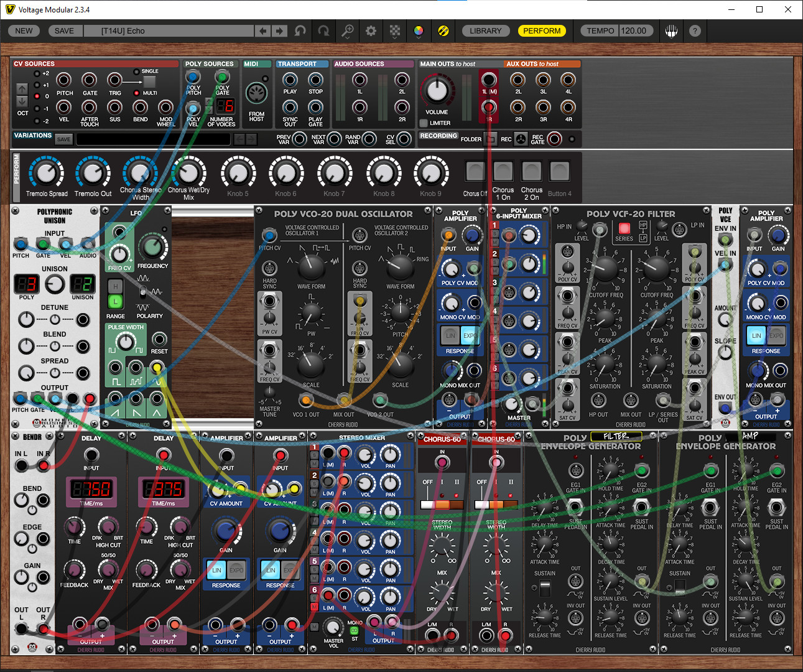The image size is (803, 672).
Task: Click the main VOLUME knob
Action: [x=437, y=91]
